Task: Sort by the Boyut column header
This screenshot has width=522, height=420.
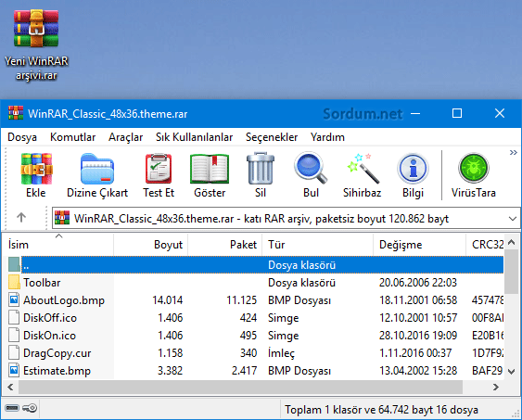Action: [x=151, y=245]
